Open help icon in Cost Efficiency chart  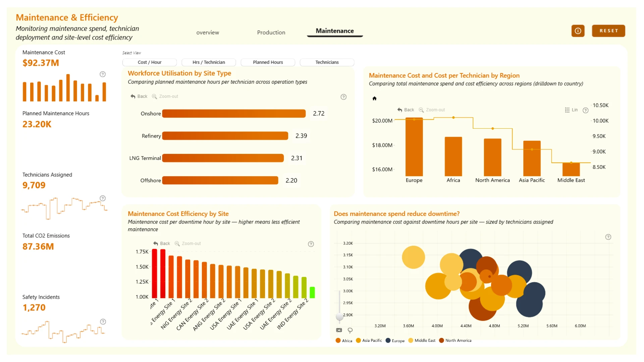(x=311, y=244)
